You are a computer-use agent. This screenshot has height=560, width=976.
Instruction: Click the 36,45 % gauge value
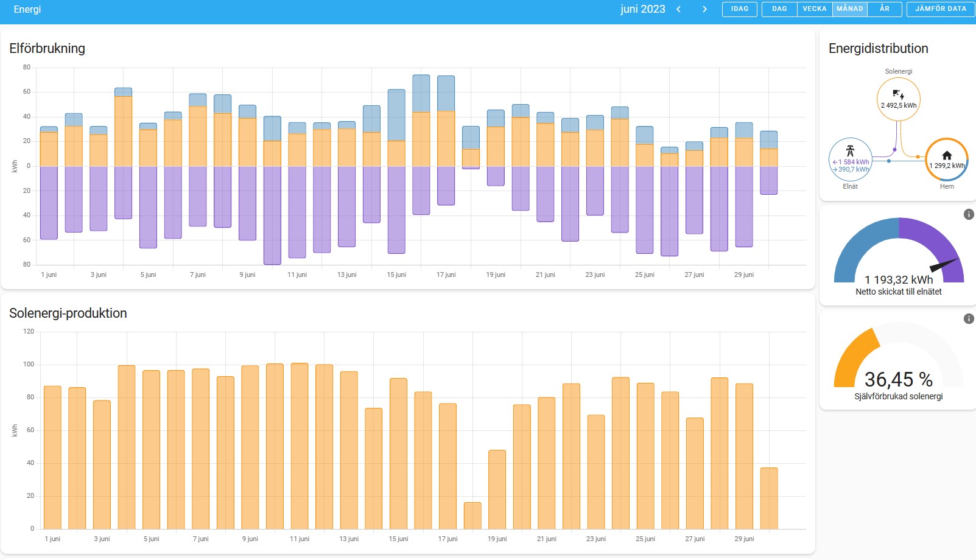[899, 380]
